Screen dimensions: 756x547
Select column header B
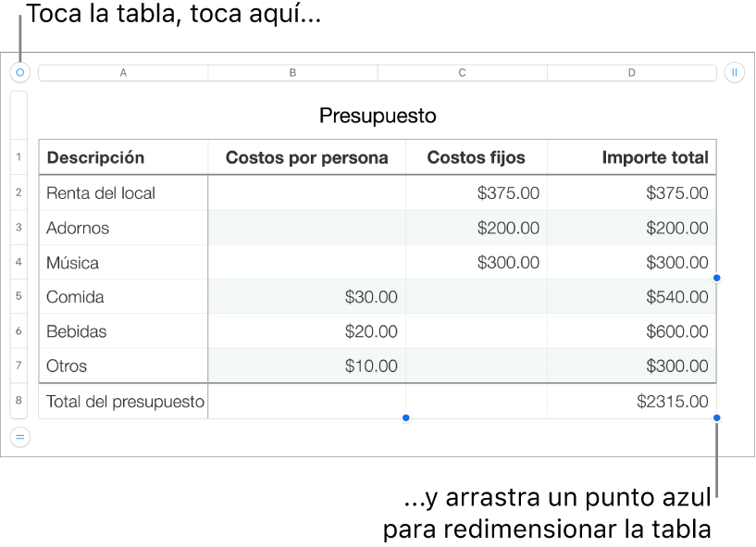[292, 71]
